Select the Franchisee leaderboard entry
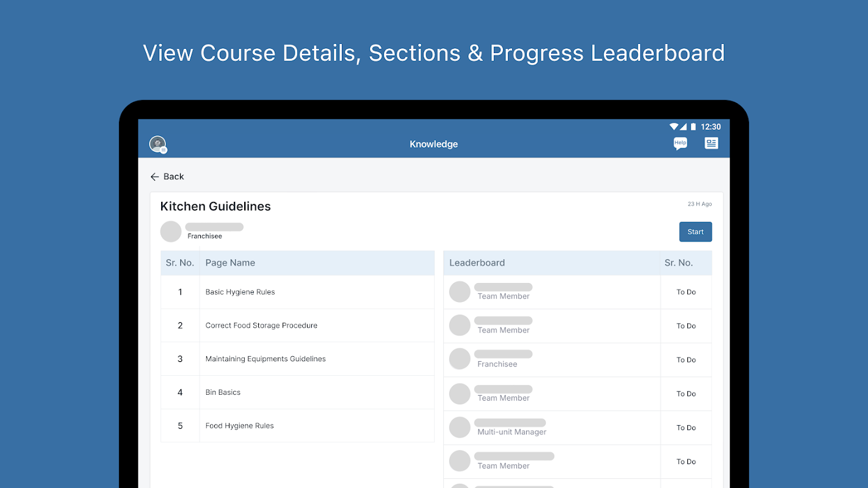The width and height of the screenshot is (868, 488). pos(497,360)
